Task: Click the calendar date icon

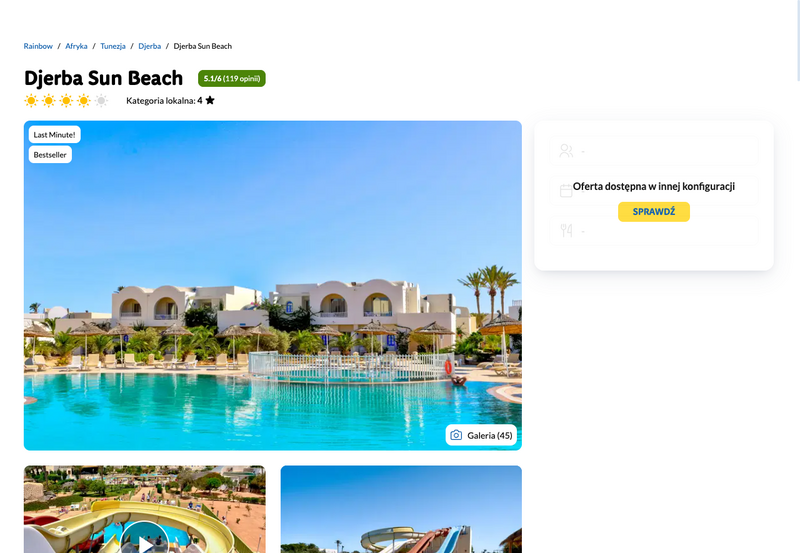Action: click(566, 191)
